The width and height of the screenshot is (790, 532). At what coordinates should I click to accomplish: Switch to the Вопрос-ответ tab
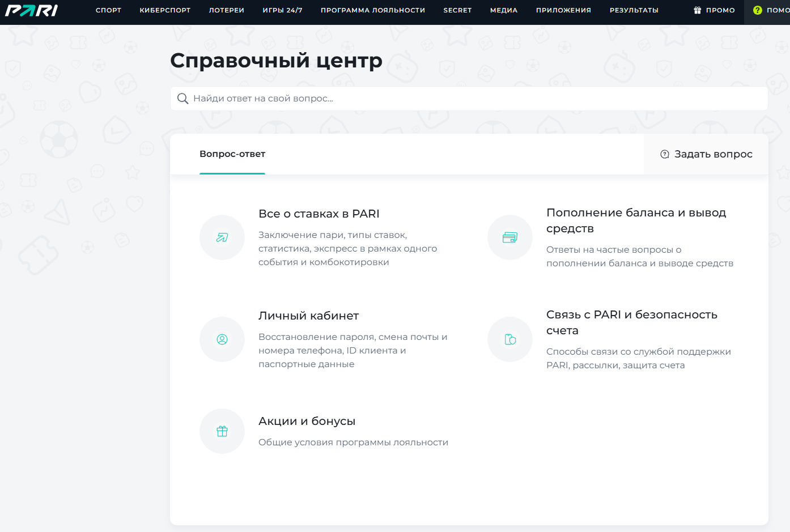point(232,154)
